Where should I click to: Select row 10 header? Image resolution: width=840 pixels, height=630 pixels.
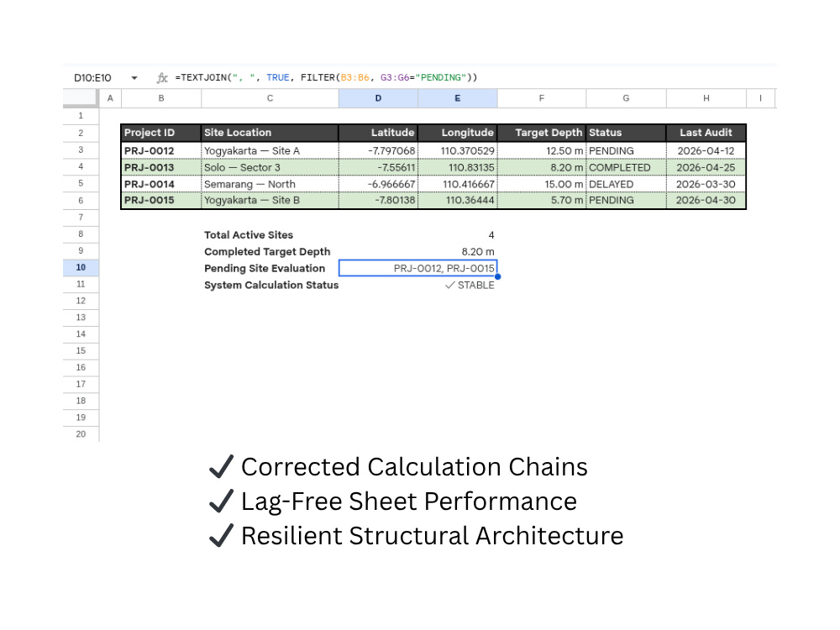point(81,267)
